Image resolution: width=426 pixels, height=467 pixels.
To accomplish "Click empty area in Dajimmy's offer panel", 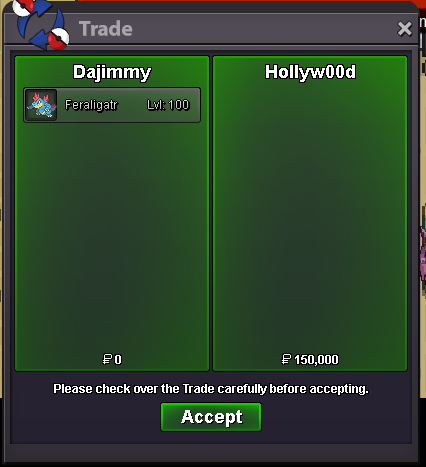I will pos(112,233).
